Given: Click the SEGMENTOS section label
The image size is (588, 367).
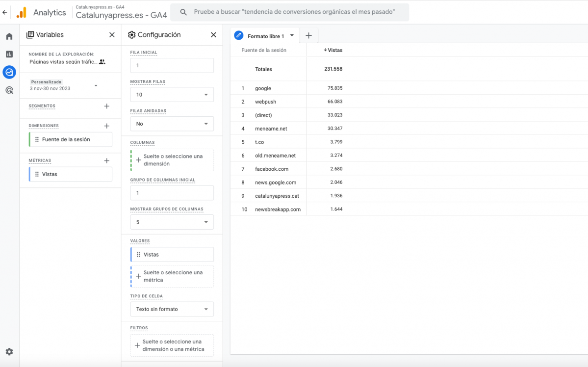Looking at the screenshot, I should coord(42,106).
